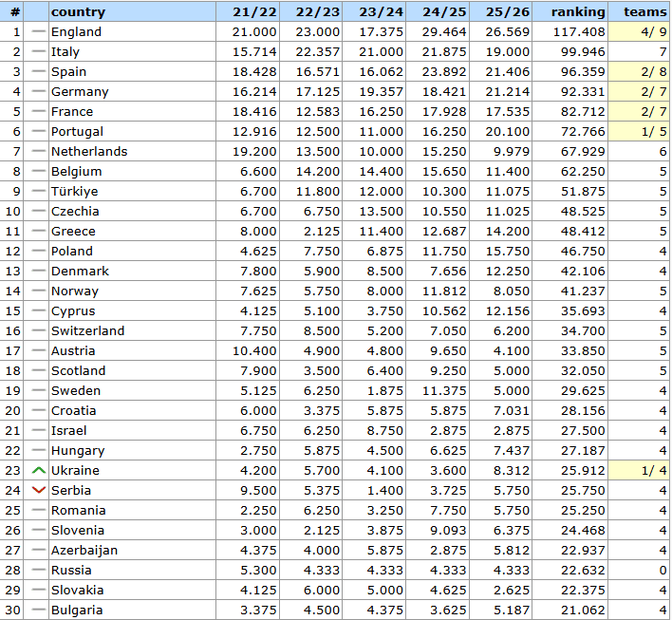Click the unchanged dash icon beside Netherlands
Image resolution: width=672 pixels, height=620 pixels.
38,152
